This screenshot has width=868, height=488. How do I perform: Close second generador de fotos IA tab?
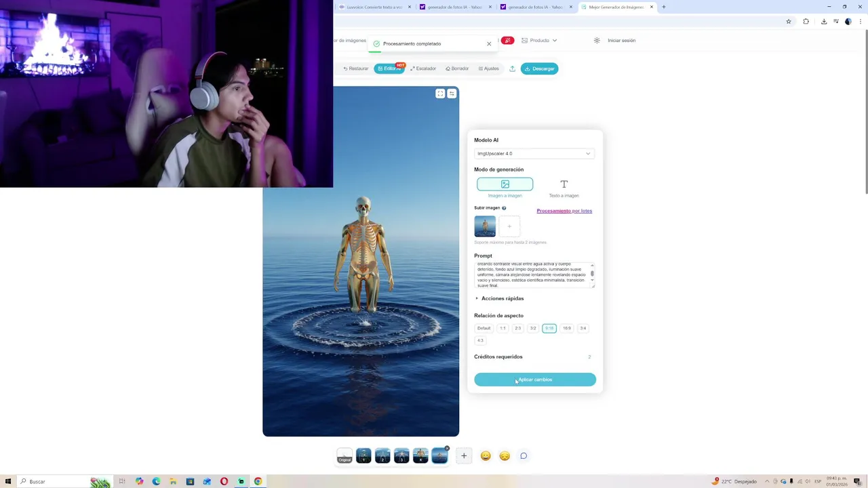tap(570, 7)
